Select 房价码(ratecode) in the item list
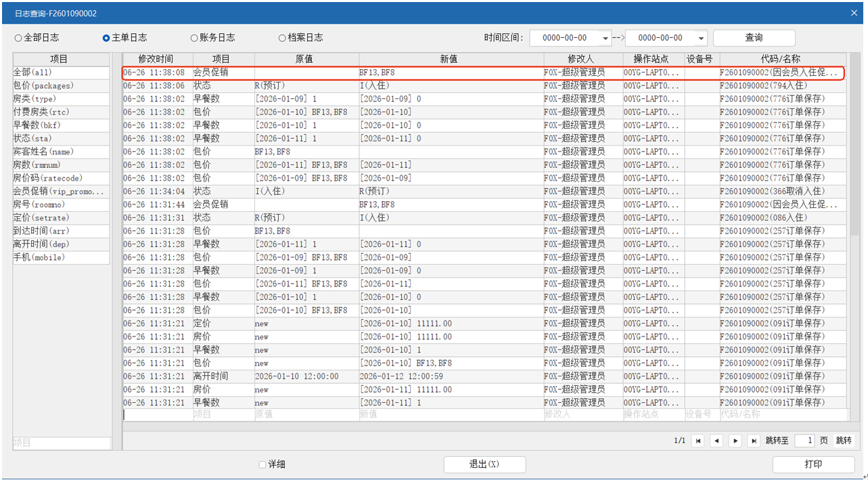 [x=61, y=178]
